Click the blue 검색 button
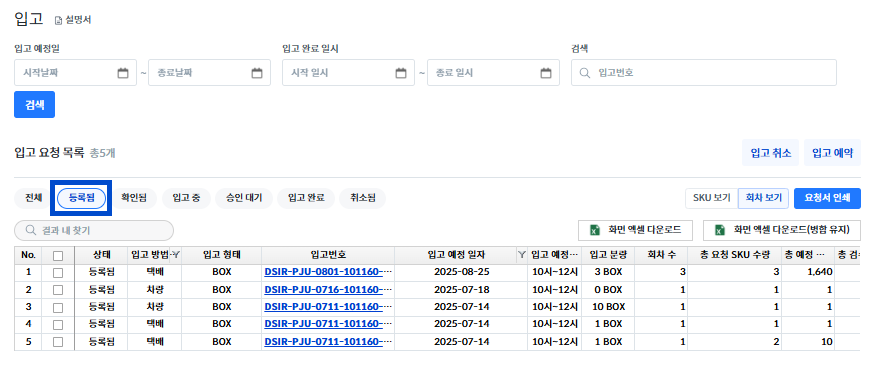872x368 pixels. tap(34, 105)
